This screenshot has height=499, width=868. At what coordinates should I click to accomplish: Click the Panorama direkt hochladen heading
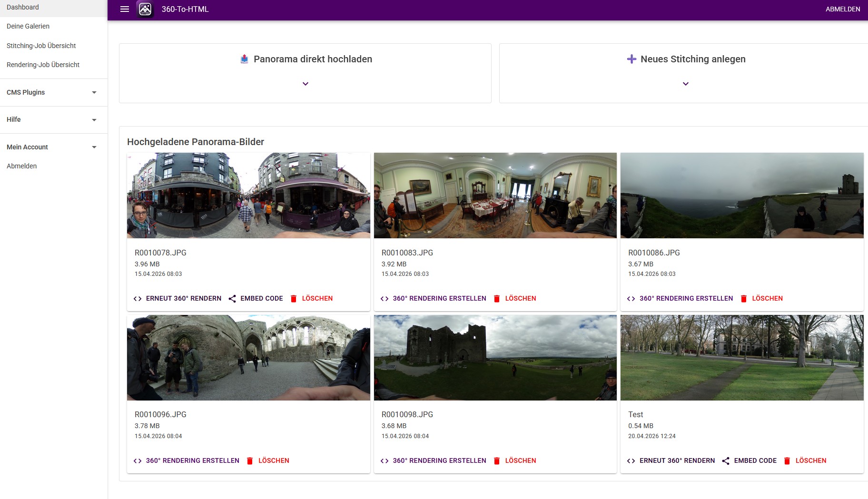coord(313,59)
